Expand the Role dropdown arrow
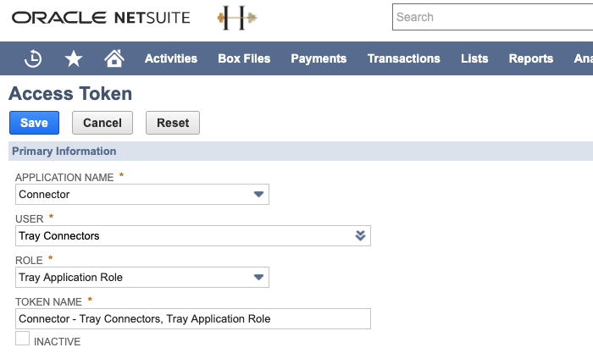Viewport: 593px width, 364px height. (x=258, y=278)
